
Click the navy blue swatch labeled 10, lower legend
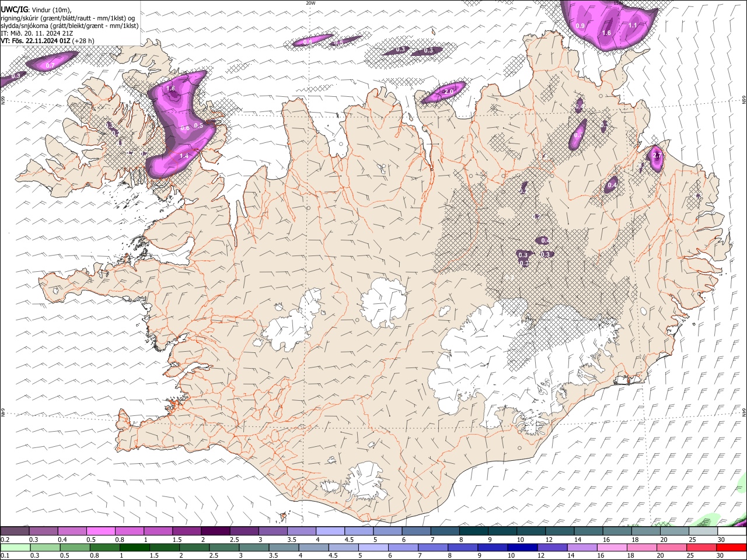click(x=522, y=547)
